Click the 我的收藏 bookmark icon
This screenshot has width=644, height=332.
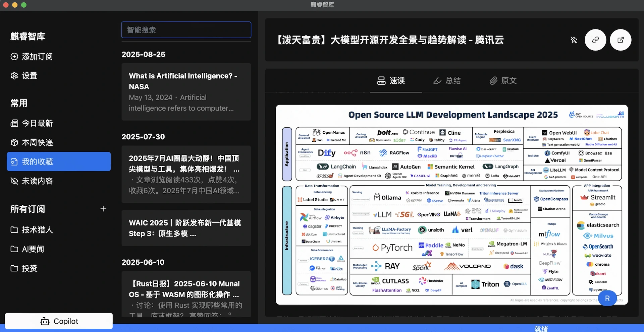pos(14,162)
